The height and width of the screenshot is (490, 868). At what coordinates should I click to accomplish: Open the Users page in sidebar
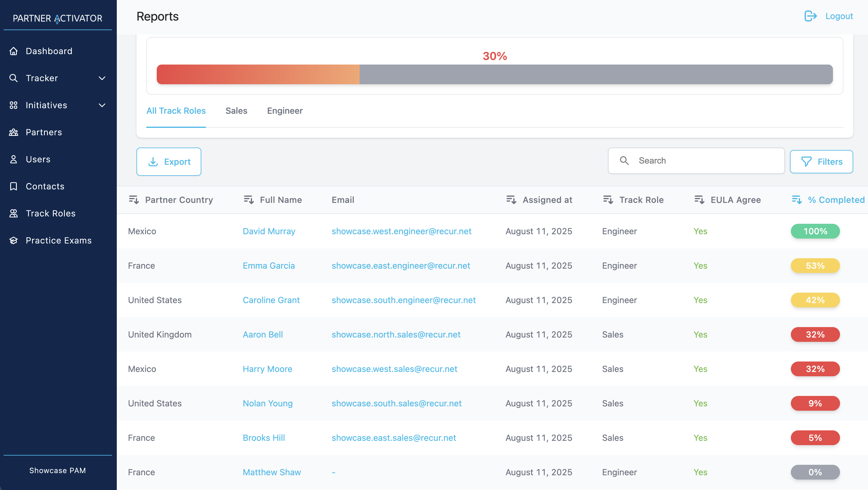(38, 159)
